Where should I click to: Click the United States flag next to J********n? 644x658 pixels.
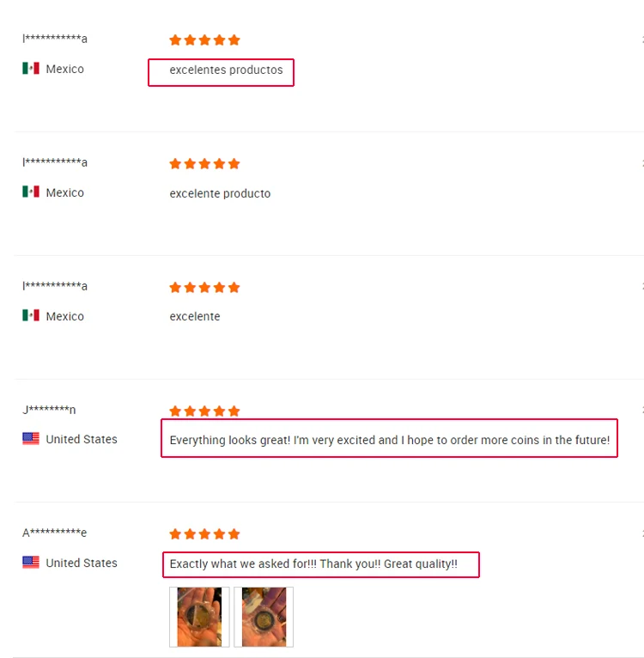[31, 439]
